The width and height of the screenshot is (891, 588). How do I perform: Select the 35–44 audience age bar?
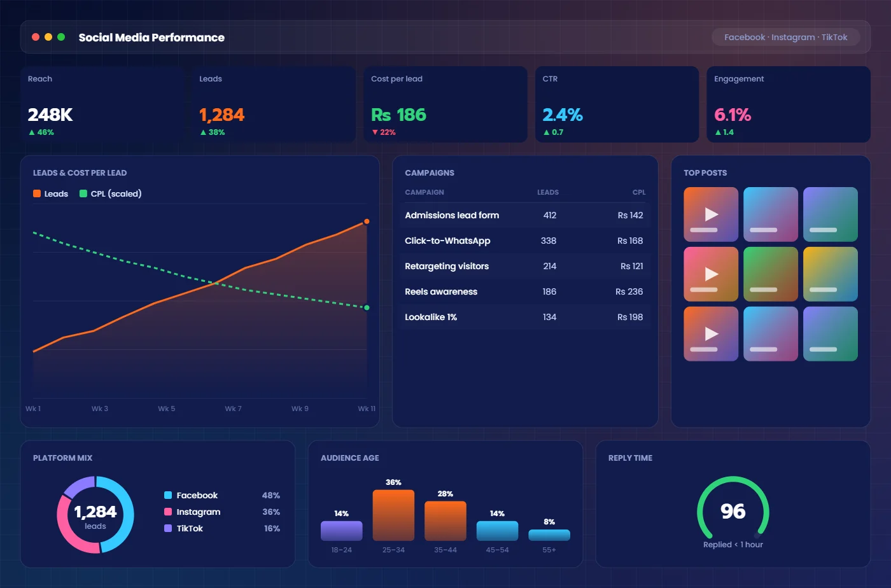point(445,521)
